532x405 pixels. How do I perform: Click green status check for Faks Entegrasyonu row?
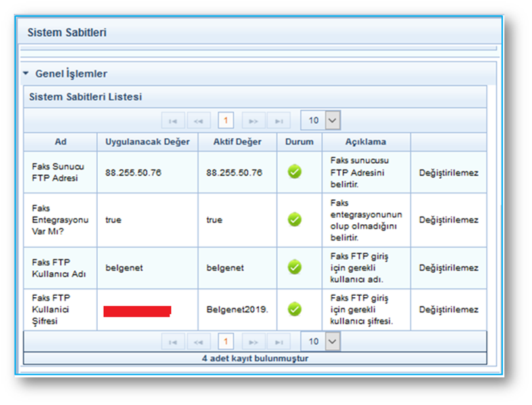pyautogui.click(x=295, y=220)
